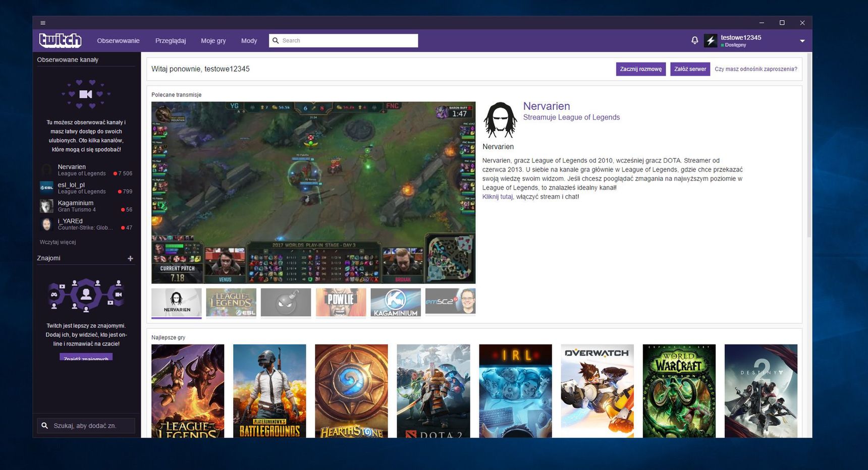Image resolution: width=868 pixels, height=470 pixels.
Task: Expand the user account dropdown arrow
Action: coord(802,41)
